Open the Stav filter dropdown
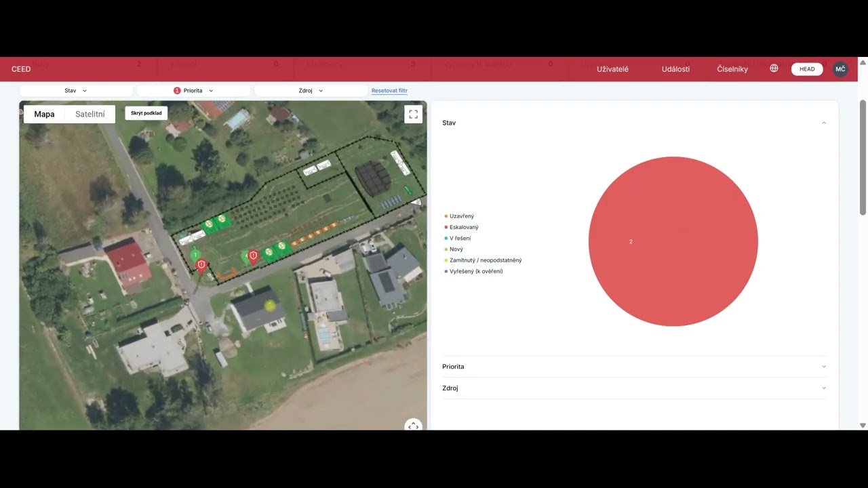This screenshot has width=868, height=488. [76, 90]
